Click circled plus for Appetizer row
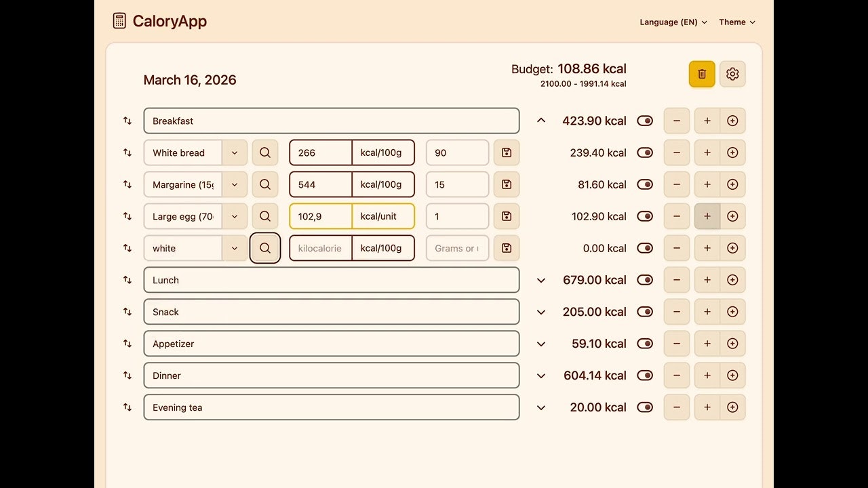Screen dimensions: 868x488 (x=732, y=344)
